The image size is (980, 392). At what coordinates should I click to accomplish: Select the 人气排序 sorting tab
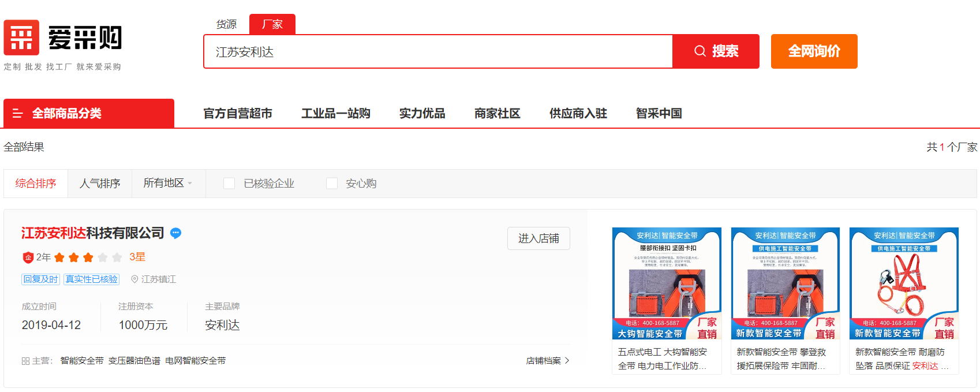tap(100, 184)
